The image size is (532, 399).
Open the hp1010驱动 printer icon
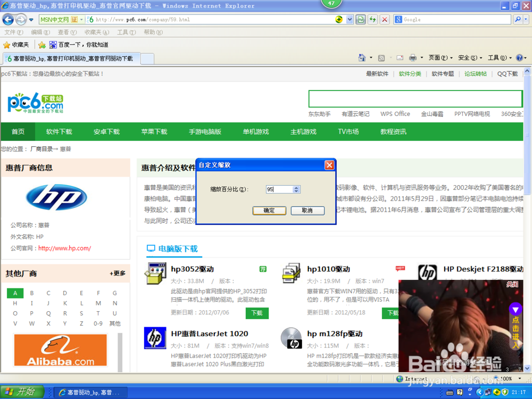[291, 273]
